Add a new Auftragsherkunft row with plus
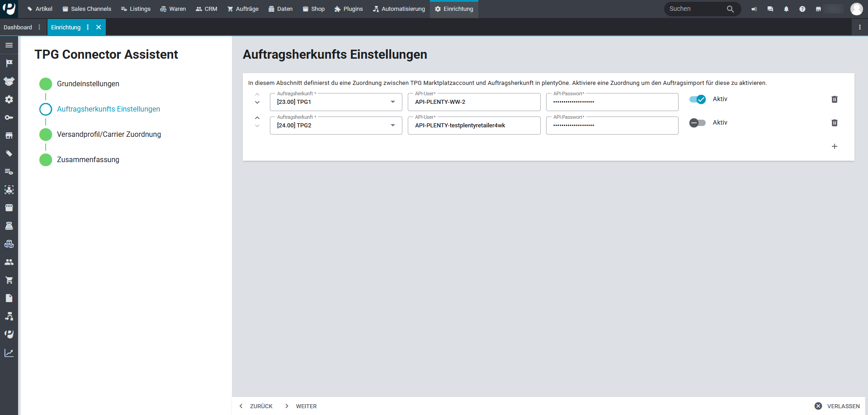This screenshot has height=415, width=868. (835, 146)
